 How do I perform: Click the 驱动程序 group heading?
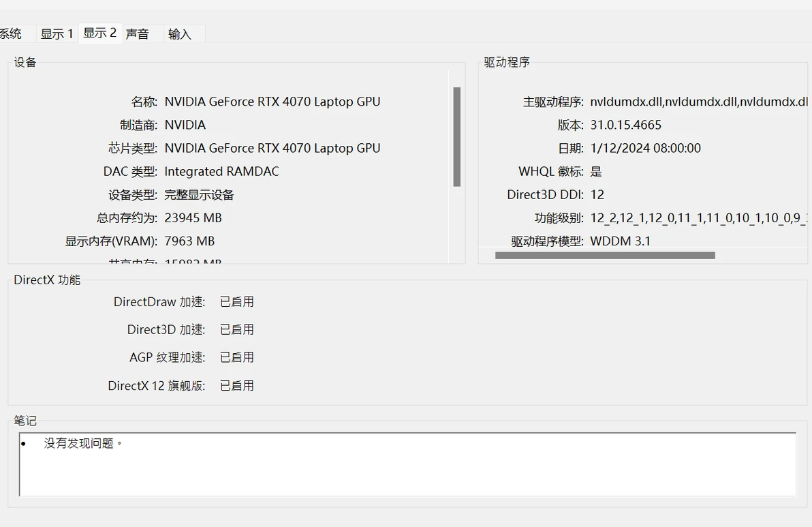click(x=507, y=62)
